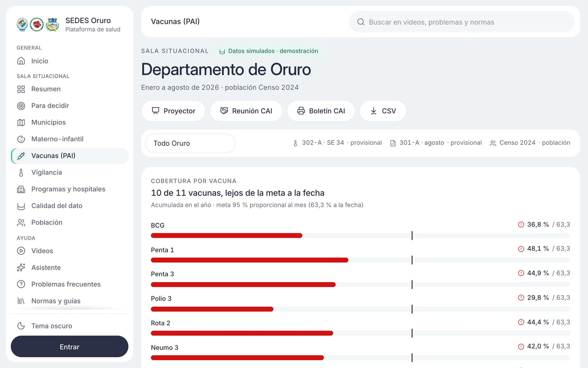Open Materno-infantil baby icon

tap(21, 139)
